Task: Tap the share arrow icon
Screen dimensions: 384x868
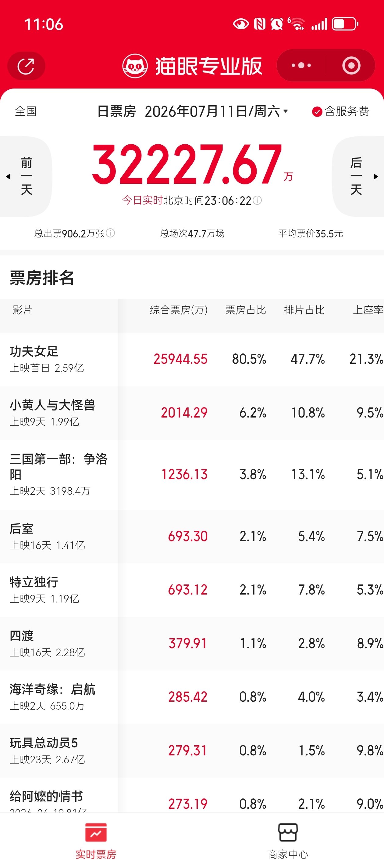Action: click(26, 66)
